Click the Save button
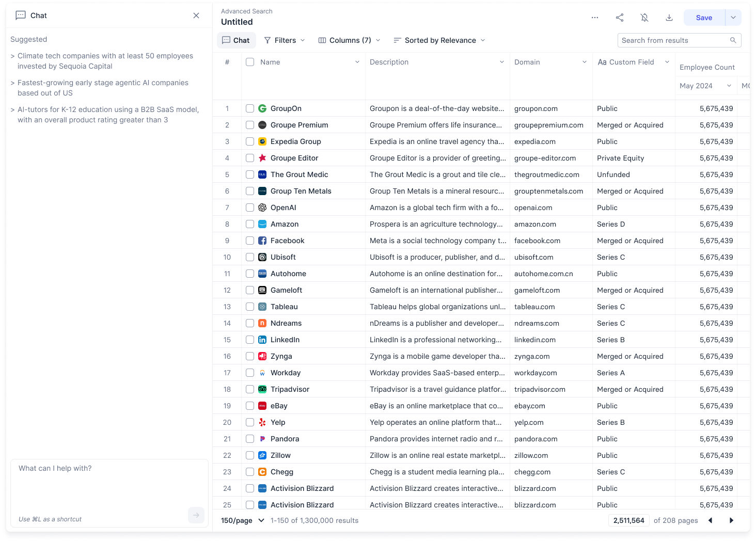This screenshot has height=542, width=756. (704, 18)
